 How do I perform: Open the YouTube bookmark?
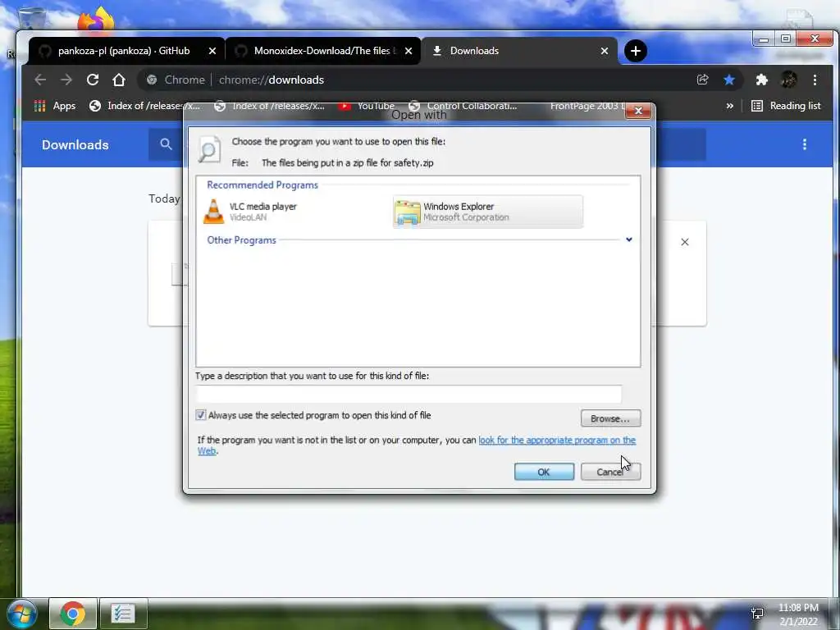(367, 106)
